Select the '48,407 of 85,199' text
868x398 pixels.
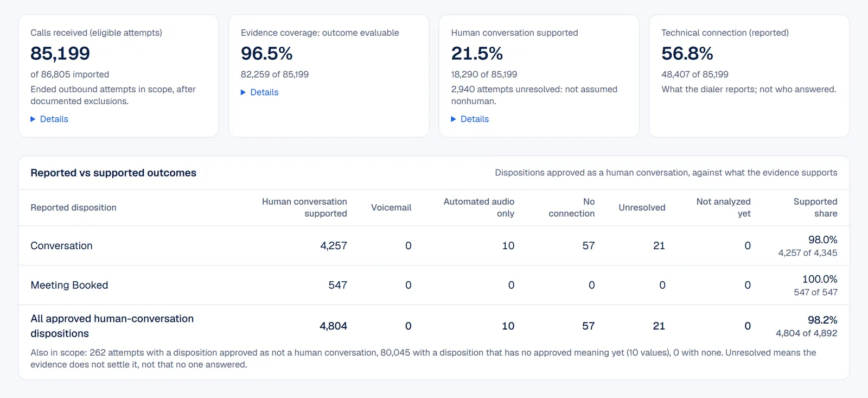tap(695, 74)
